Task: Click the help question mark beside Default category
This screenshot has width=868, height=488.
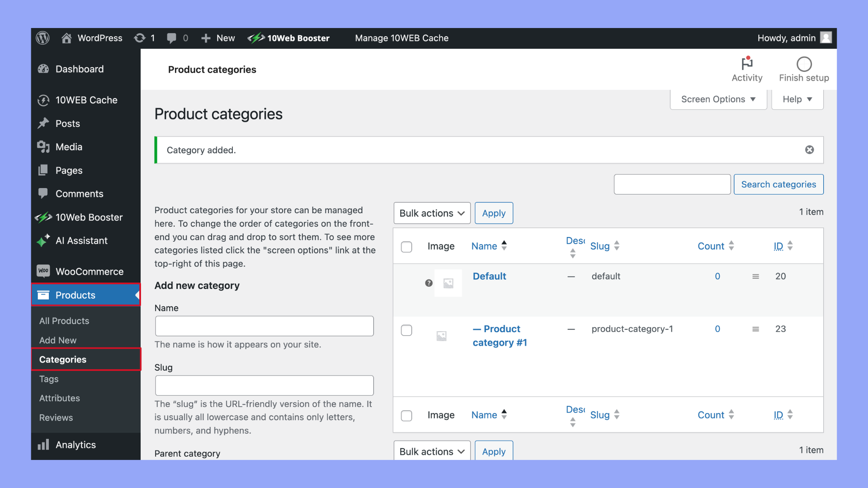Action: coord(429,283)
